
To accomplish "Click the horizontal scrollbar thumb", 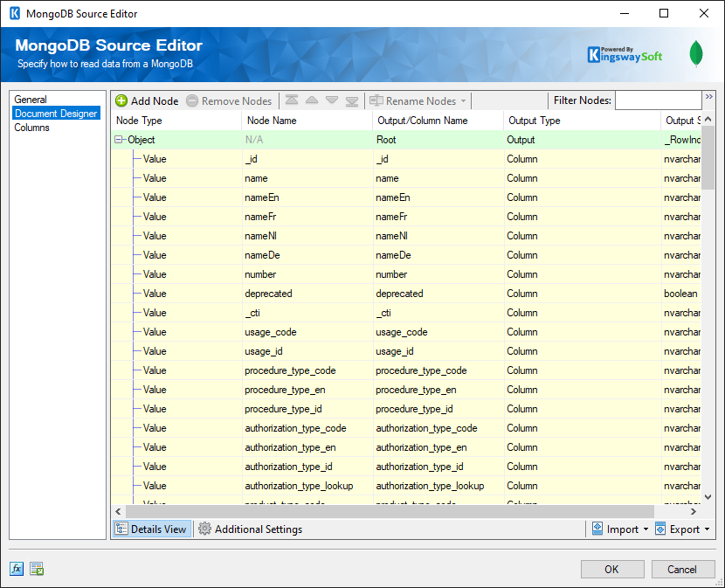I will click(390, 511).
